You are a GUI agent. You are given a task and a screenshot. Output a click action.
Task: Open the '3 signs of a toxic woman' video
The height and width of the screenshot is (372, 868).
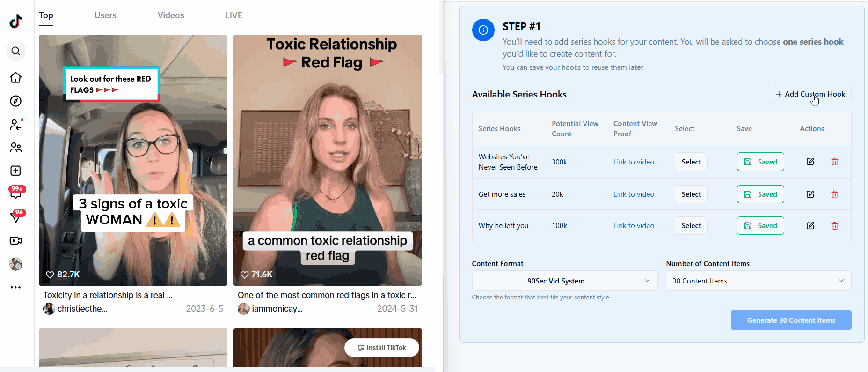point(133,160)
